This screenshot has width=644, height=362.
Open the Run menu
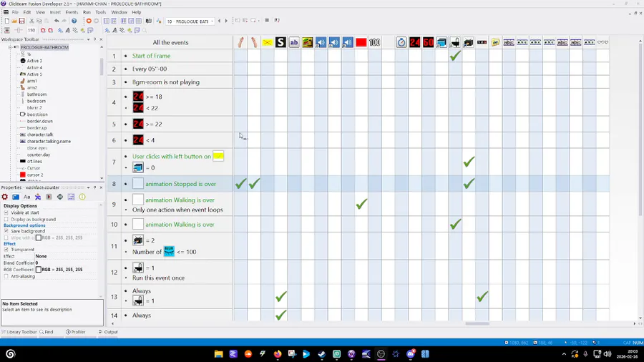[x=87, y=12]
